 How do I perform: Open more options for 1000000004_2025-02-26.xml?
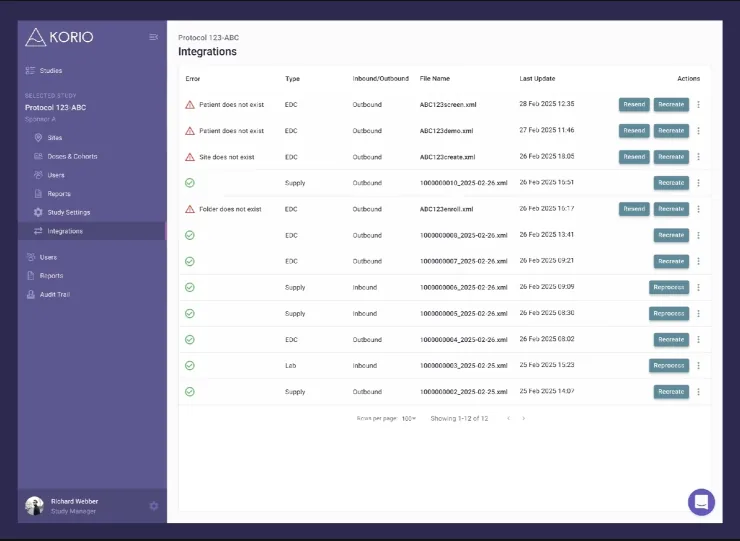(698, 339)
